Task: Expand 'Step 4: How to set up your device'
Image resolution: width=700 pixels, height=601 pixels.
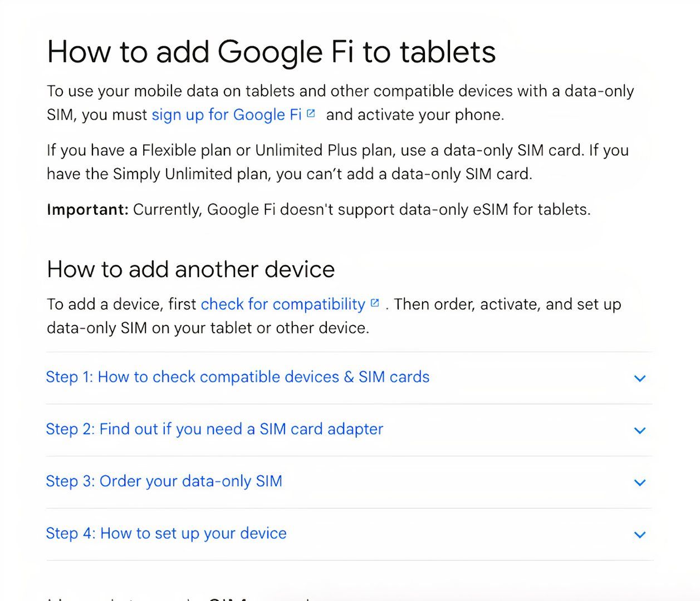Action: (166, 534)
